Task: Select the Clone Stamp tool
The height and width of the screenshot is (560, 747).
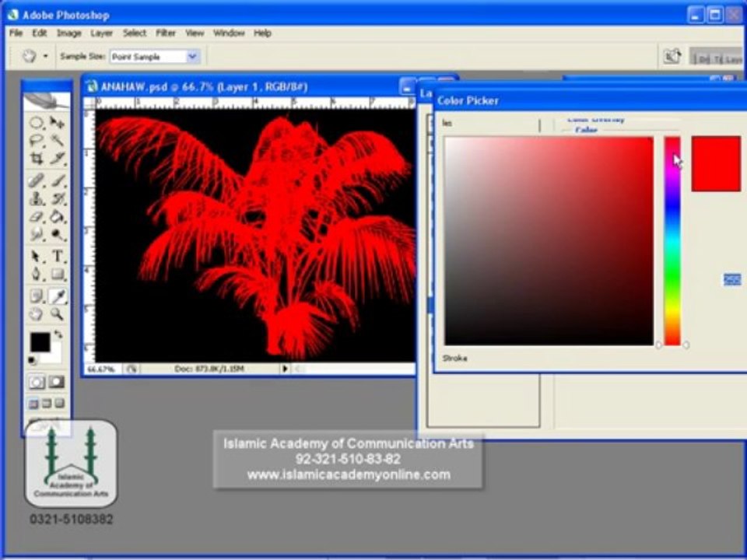Action: 37,198
